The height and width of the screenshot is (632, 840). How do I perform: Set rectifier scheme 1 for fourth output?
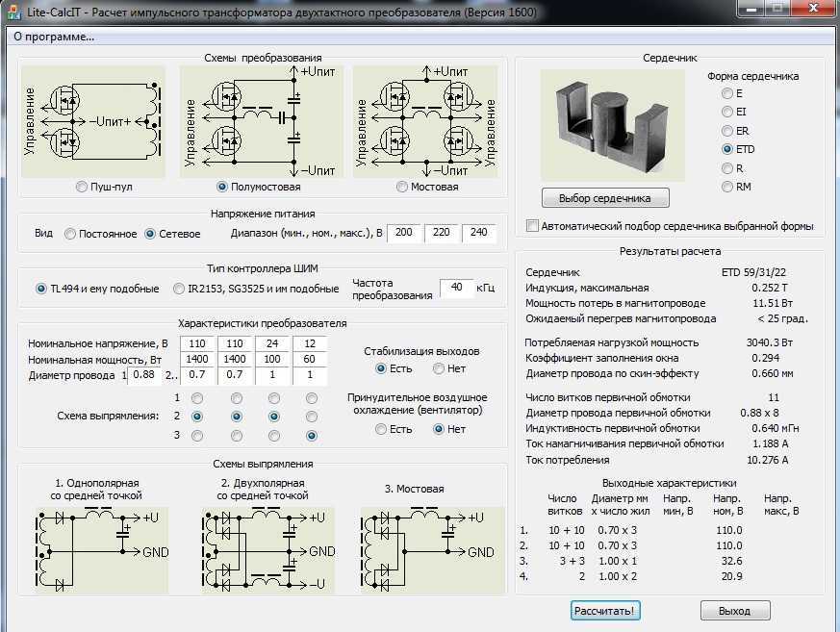pos(311,398)
